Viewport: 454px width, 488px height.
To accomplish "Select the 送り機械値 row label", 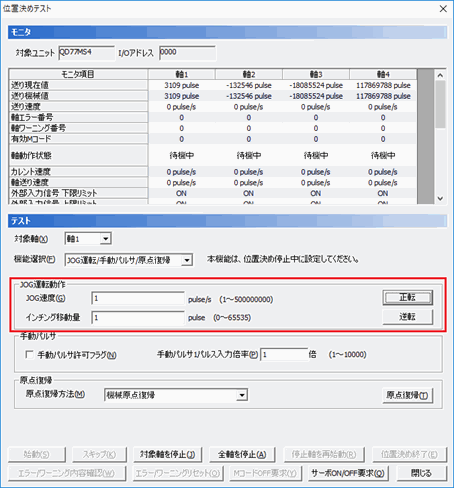I will (78, 96).
